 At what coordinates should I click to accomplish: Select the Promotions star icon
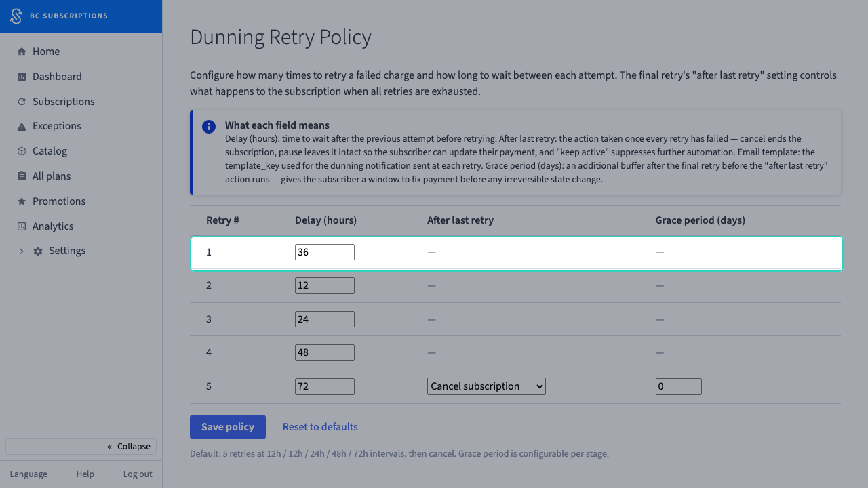(22, 201)
